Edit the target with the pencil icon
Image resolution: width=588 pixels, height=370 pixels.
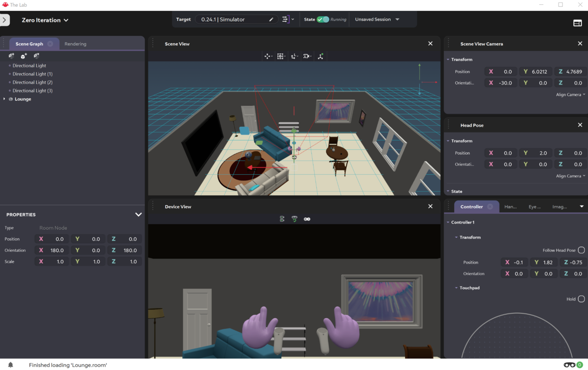click(x=271, y=20)
